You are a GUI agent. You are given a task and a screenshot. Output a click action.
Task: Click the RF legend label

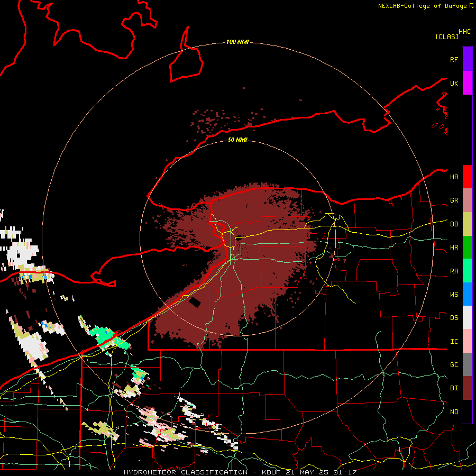pos(454,59)
